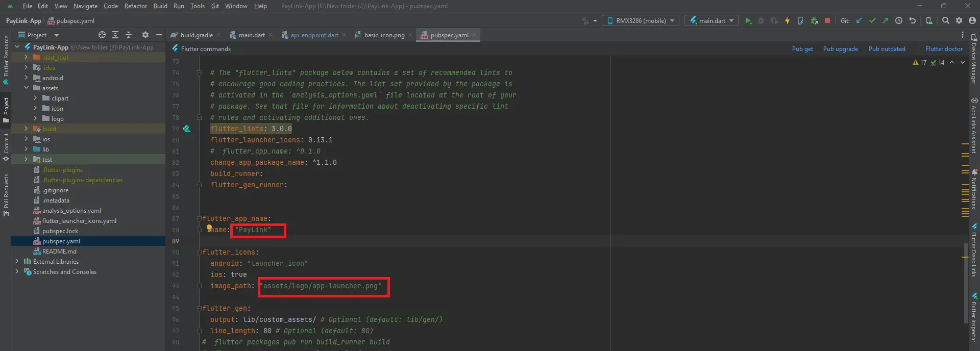Select flutter_launcher_icons.yaml in project tree

pos(79,221)
